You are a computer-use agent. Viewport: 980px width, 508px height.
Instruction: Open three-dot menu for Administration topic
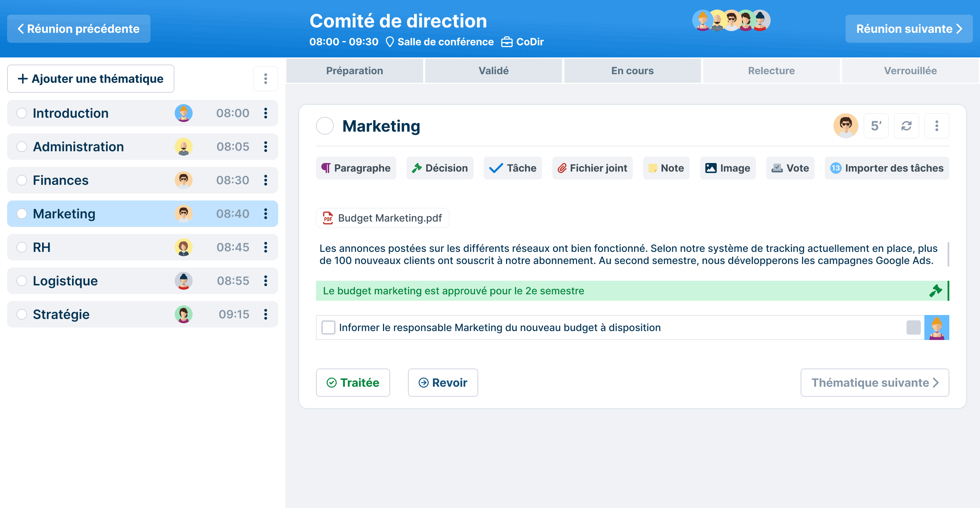click(266, 147)
